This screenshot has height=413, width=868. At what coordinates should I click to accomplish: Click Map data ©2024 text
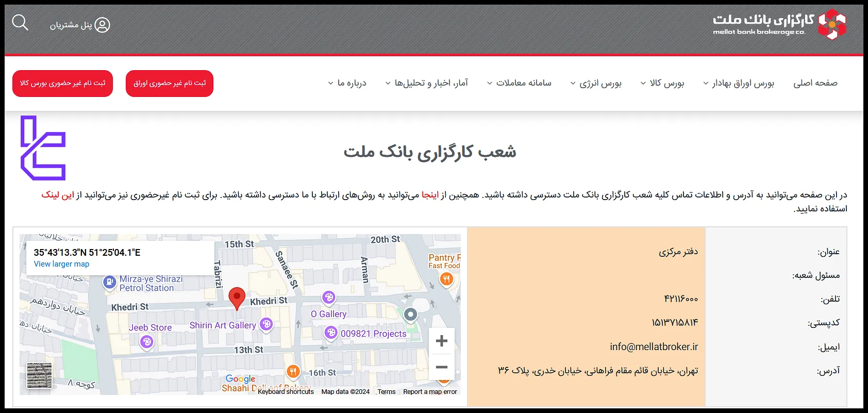point(345,392)
